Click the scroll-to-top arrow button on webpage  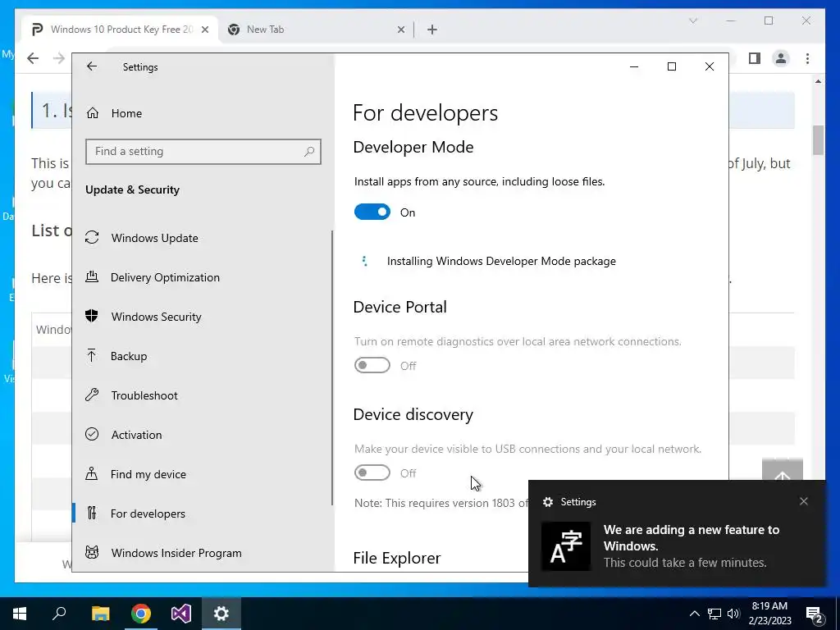(782, 470)
